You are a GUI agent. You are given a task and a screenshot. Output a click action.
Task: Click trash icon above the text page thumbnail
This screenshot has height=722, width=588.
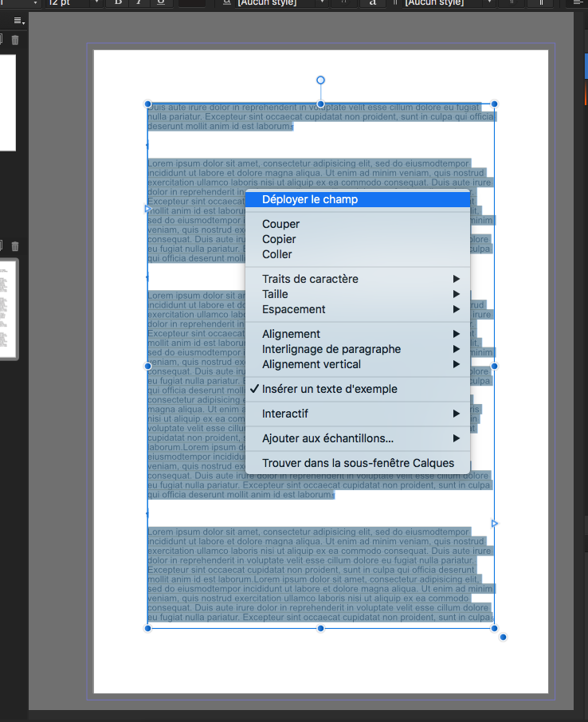[x=15, y=246]
